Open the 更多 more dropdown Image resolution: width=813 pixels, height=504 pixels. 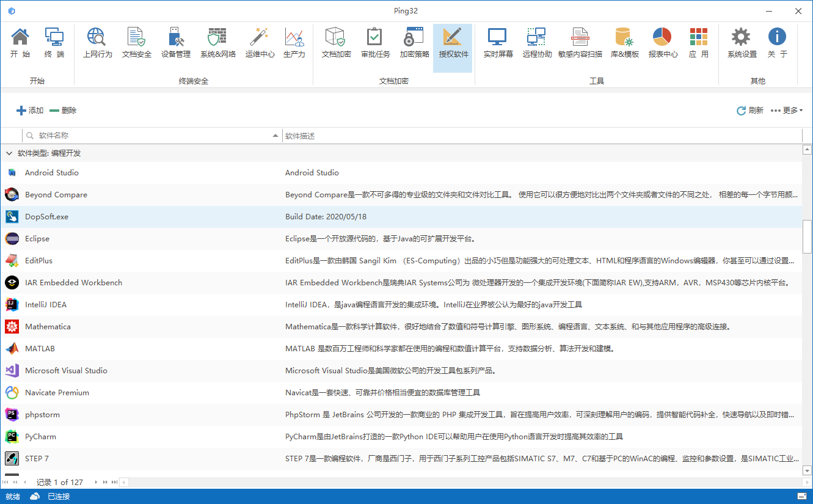pos(787,111)
